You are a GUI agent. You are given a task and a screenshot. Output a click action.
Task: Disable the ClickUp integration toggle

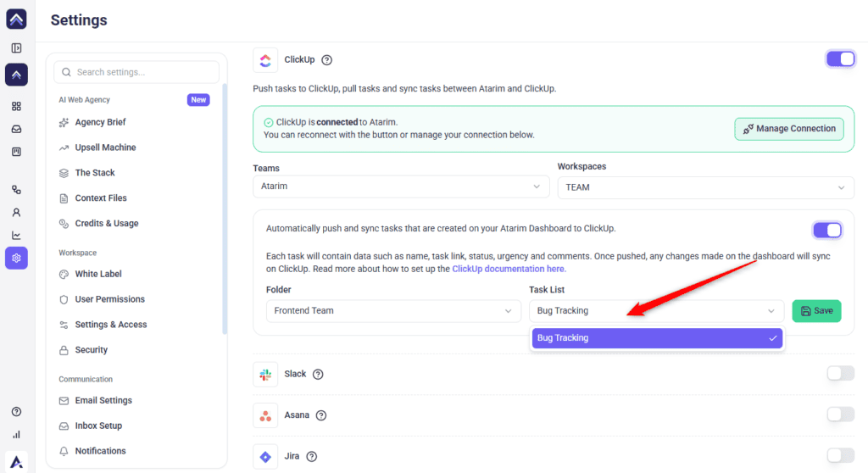(x=840, y=59)
